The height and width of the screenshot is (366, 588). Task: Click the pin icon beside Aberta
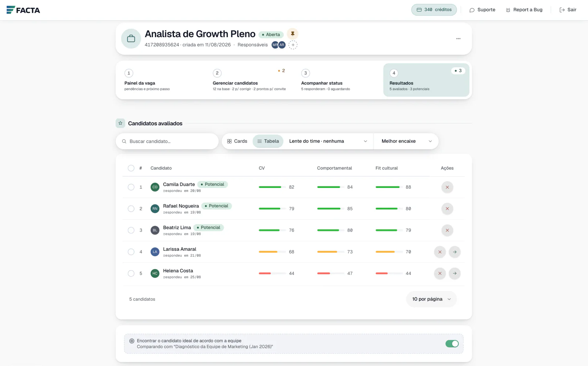pos(293,34)
